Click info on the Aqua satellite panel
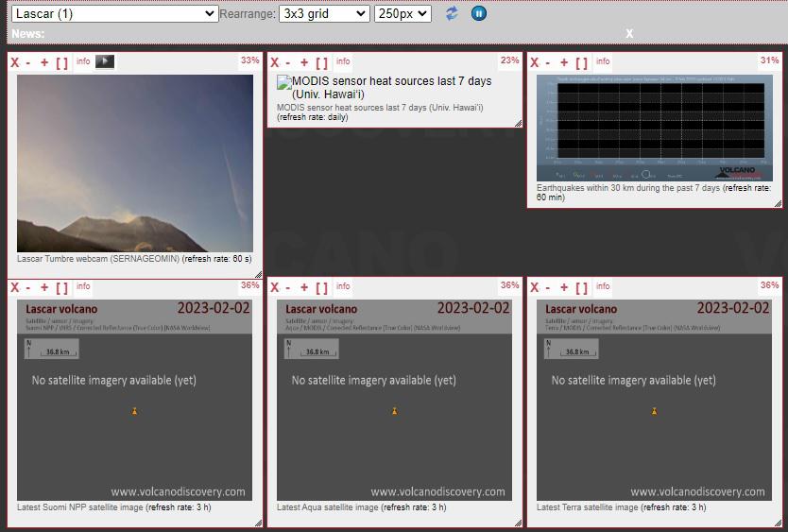This screenshot has height=532, width=788. pyautogui.click(x=343, y=286)
